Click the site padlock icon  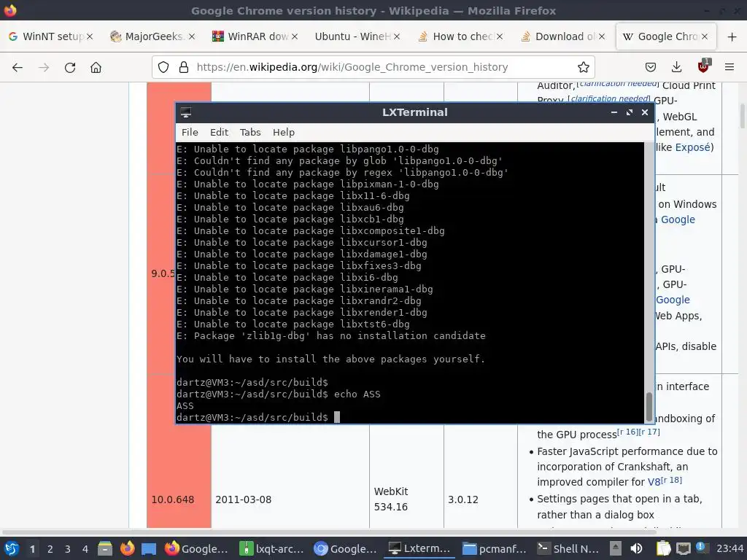click(184, 67)
